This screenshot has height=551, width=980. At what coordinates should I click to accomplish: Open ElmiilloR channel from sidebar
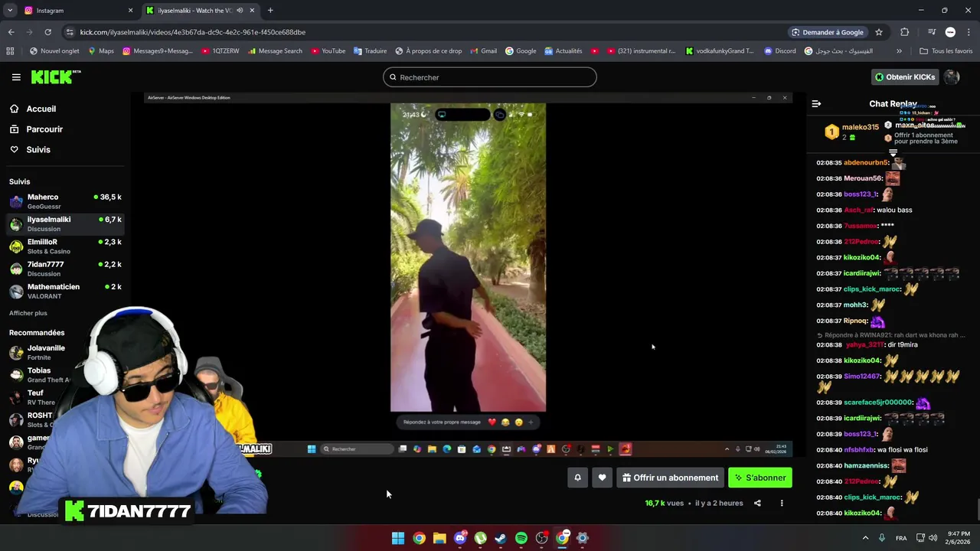(x=66, y=246)
